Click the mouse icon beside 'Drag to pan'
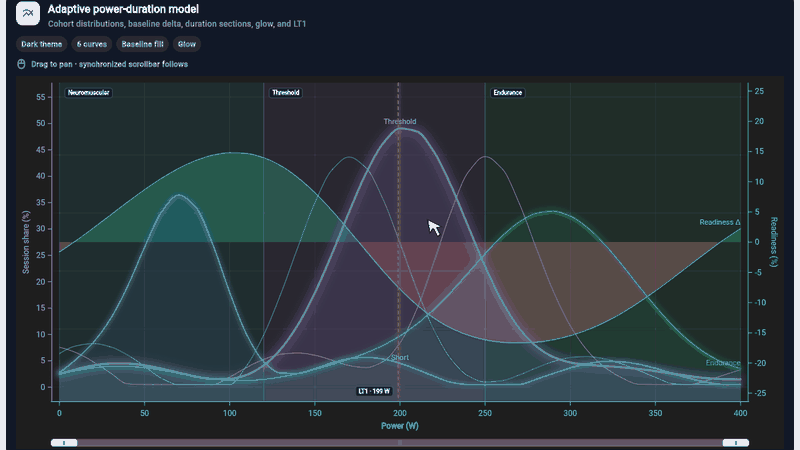800x450 pixels. click(x=21, y=64)
